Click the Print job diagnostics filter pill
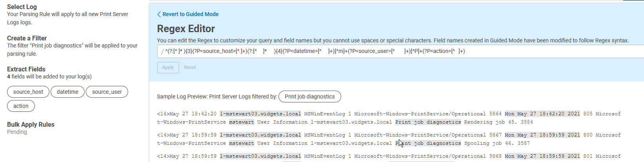The height and width of the screenshot is (162, 644). click(x=309, y=96)
